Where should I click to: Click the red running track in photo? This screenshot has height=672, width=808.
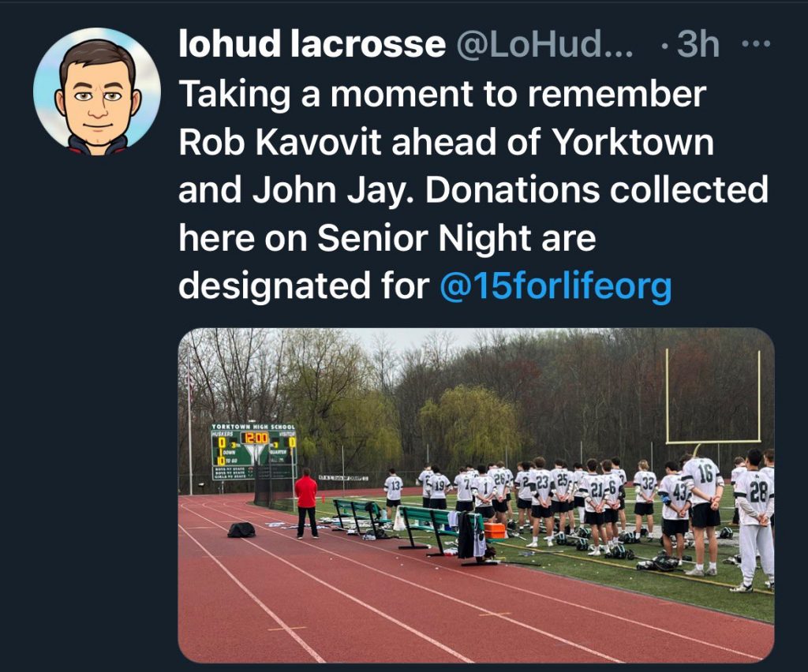point(391,597)
